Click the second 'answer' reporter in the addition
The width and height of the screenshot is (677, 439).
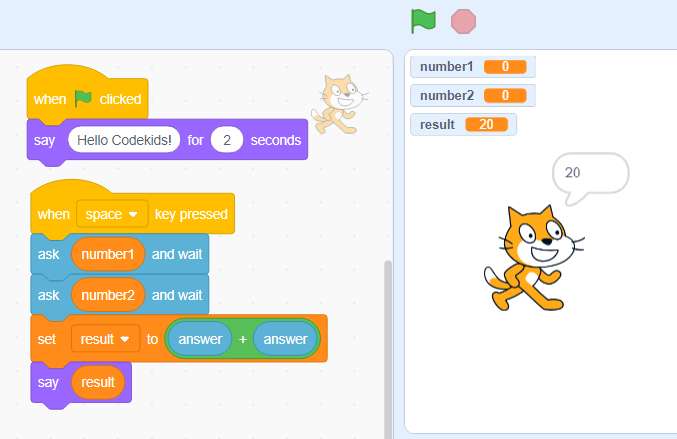tap(285, 339)
